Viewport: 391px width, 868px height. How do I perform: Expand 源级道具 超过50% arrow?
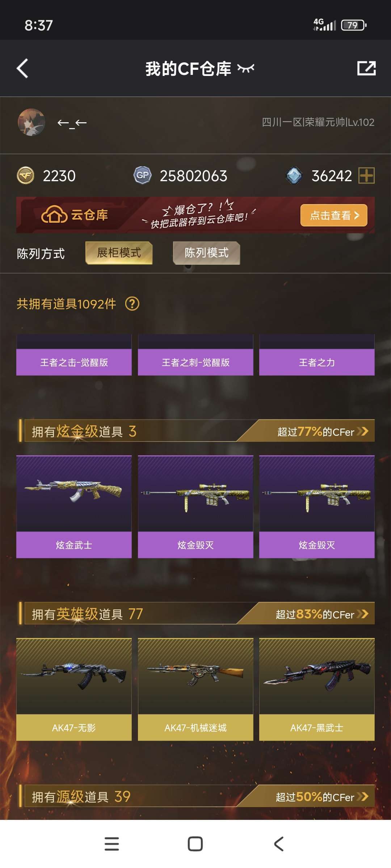[362, 796]
